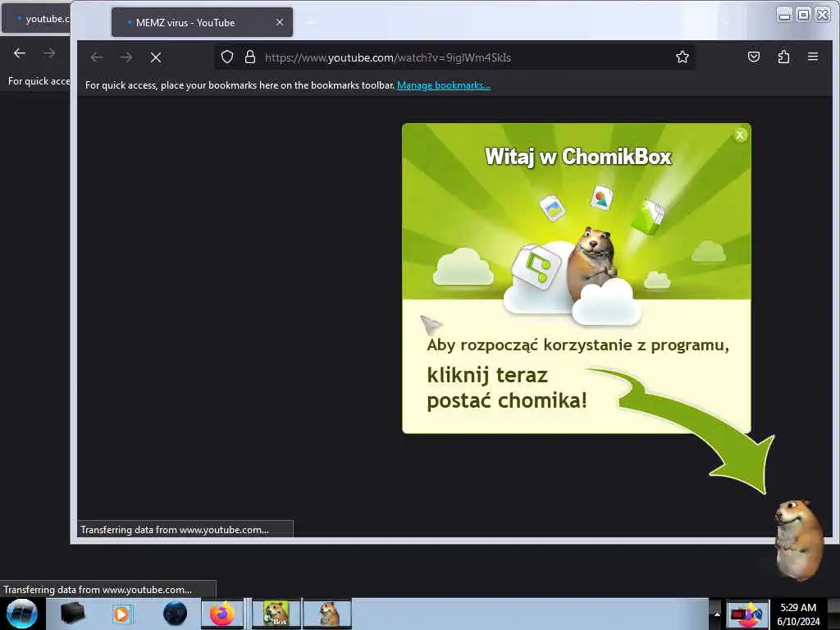840x630 pixels.
Task: Show hidden system tray icons
Action: click(x=717, y=614)
